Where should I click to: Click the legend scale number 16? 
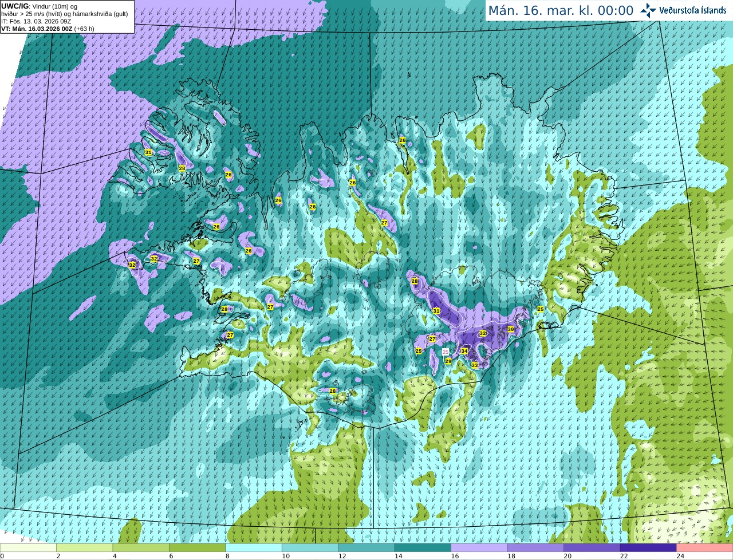tap(455, 556)
